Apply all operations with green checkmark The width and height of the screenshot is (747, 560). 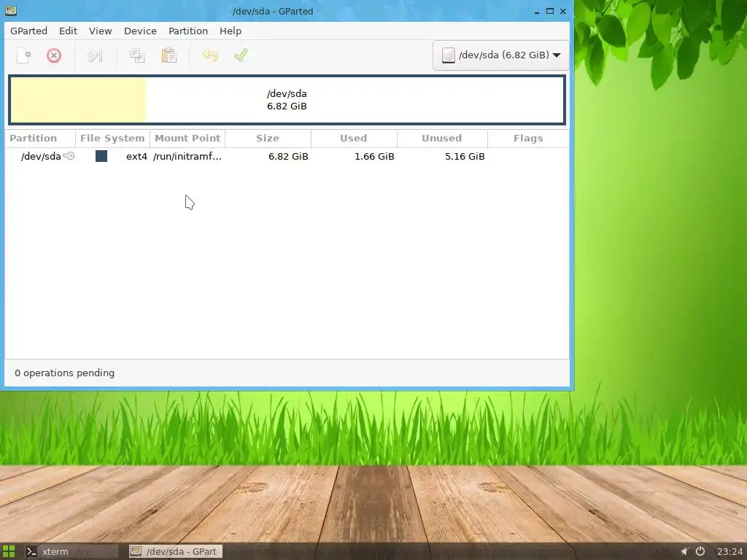(x=241, y=55)
